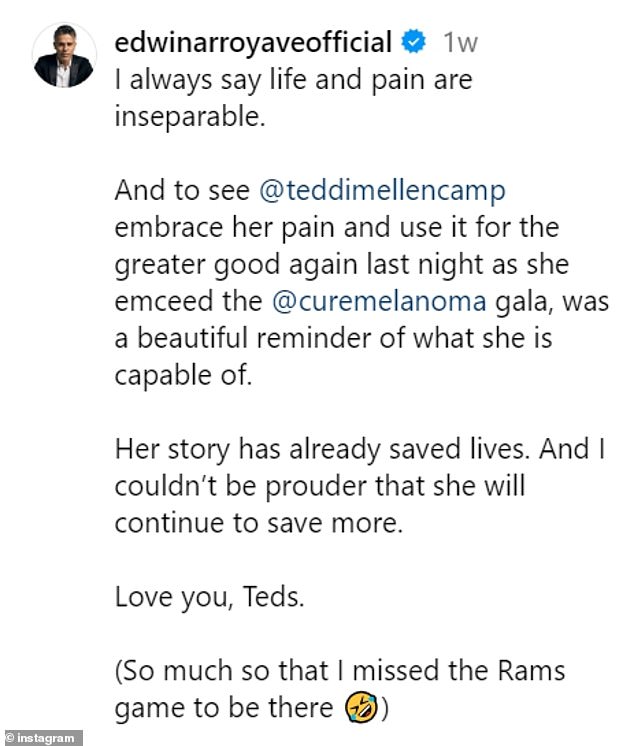Click the 'greater good again last night' line
This screenshot has width=634, height=746.
340,264
